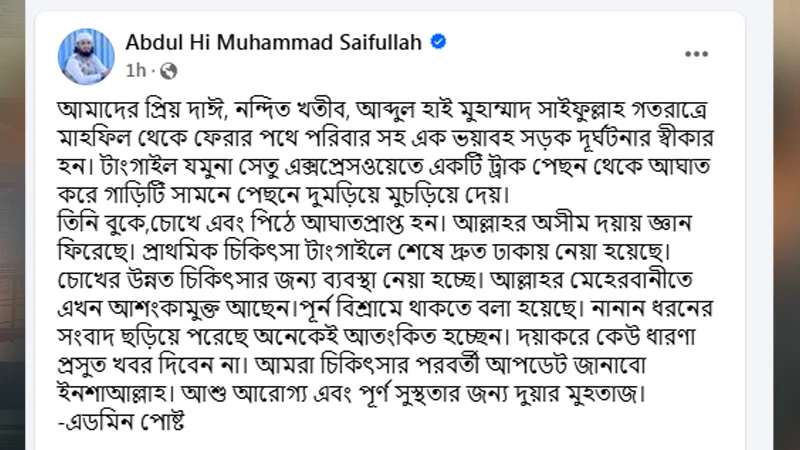The height and width of the screenshot is (450, 800).
Task: Select the line starting মাহফিল থেকে ফেরার
Action: pos(385,138)
